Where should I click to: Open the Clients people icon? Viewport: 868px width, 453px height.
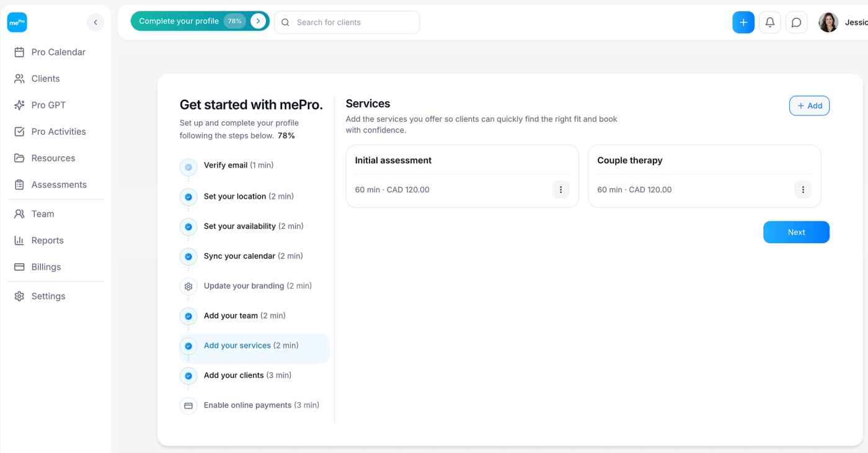tap(19, 79)
